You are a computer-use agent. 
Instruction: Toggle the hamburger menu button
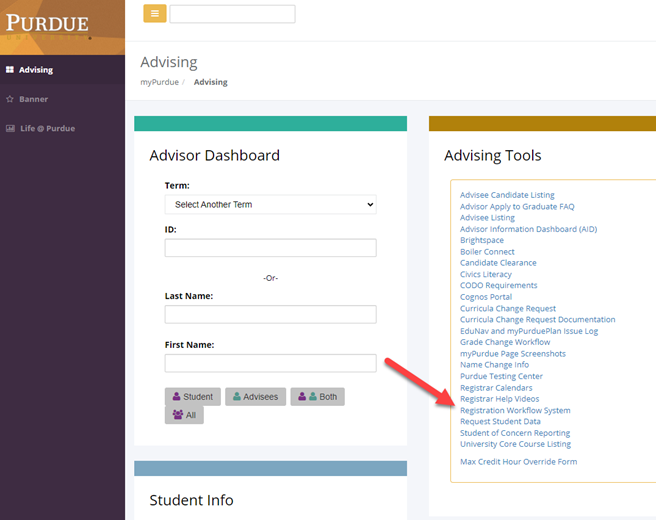(x=155, y=13)
